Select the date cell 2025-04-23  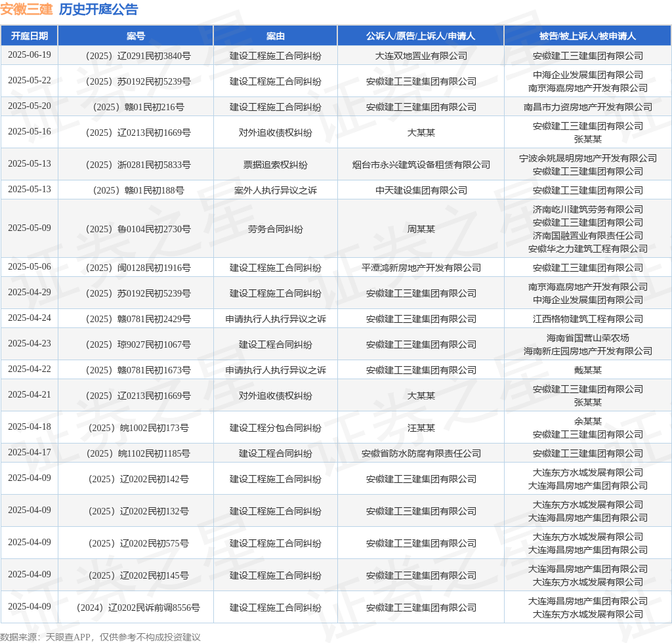pos(29,344)
